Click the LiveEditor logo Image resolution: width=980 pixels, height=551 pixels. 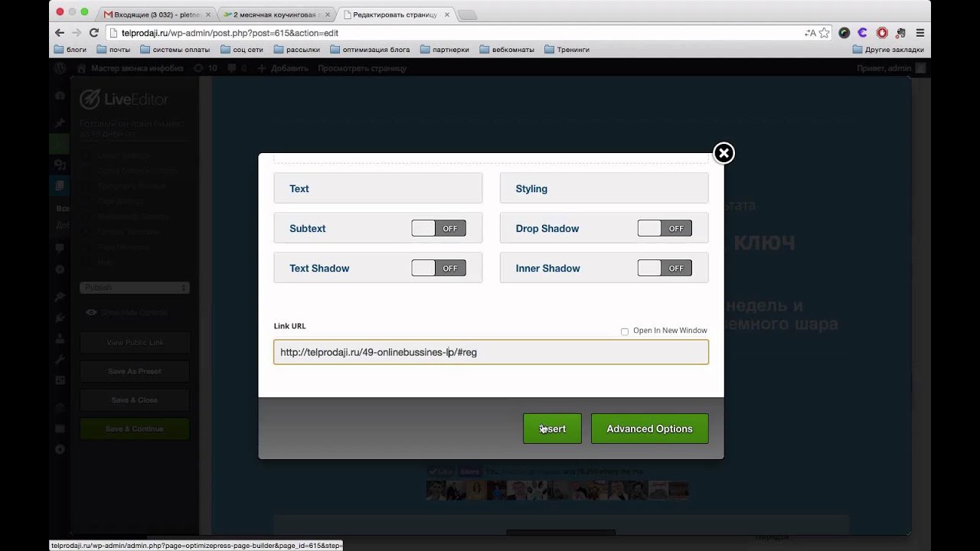[124, 99]
